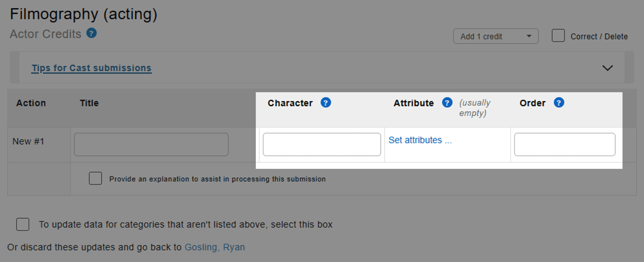644x262 pixels.
Task: Click the Title column header
Action: [x=89, y=103]
